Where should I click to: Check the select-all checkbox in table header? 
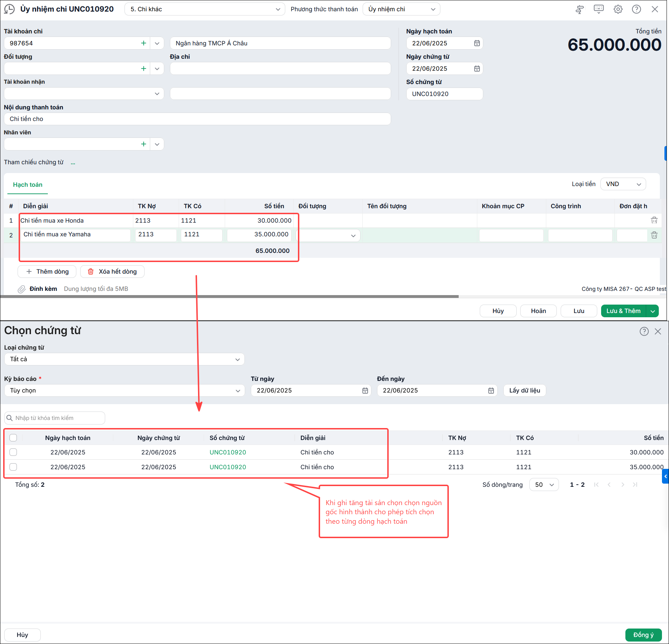13,438
